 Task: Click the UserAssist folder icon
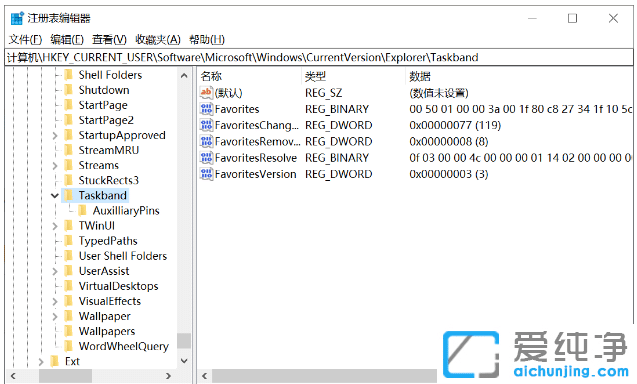(x=69, y=271)
